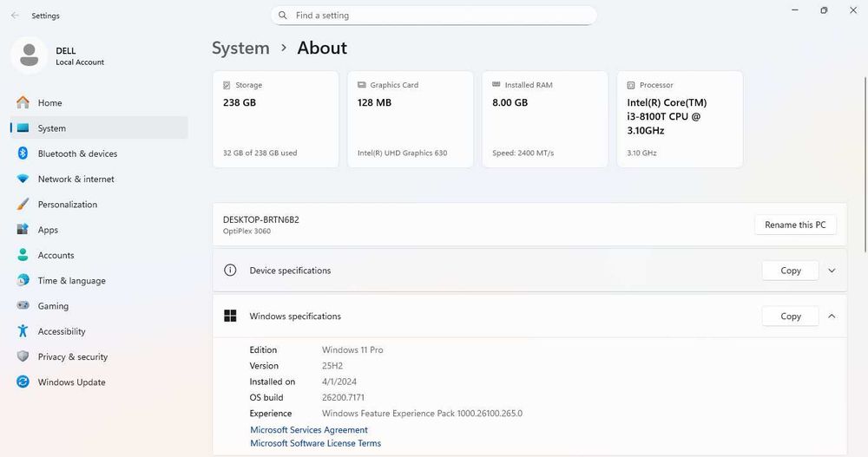Select Home in the sidebar
868x457 pixels.
coord(49,103)
